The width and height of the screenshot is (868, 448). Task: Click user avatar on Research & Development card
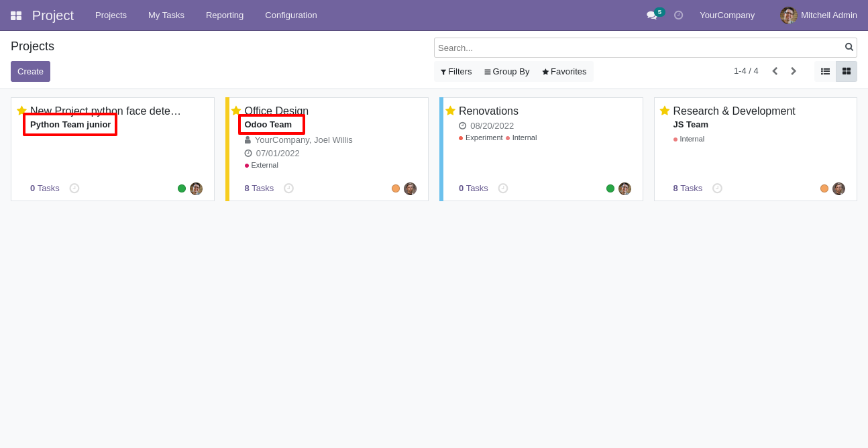[x=838, y=188]
